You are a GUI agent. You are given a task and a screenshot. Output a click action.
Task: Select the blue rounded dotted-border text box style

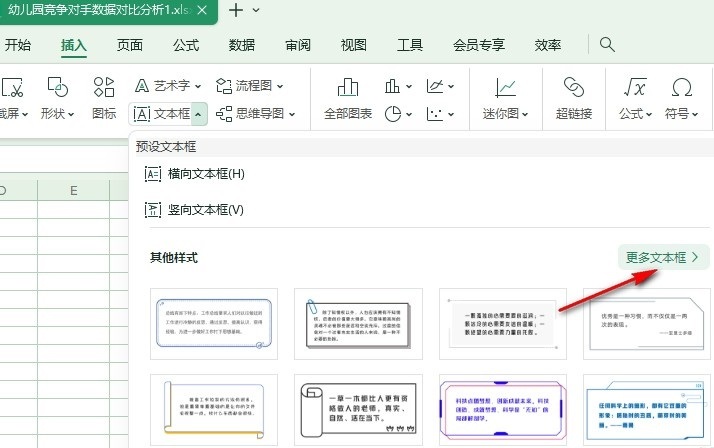tap(214, 324)
